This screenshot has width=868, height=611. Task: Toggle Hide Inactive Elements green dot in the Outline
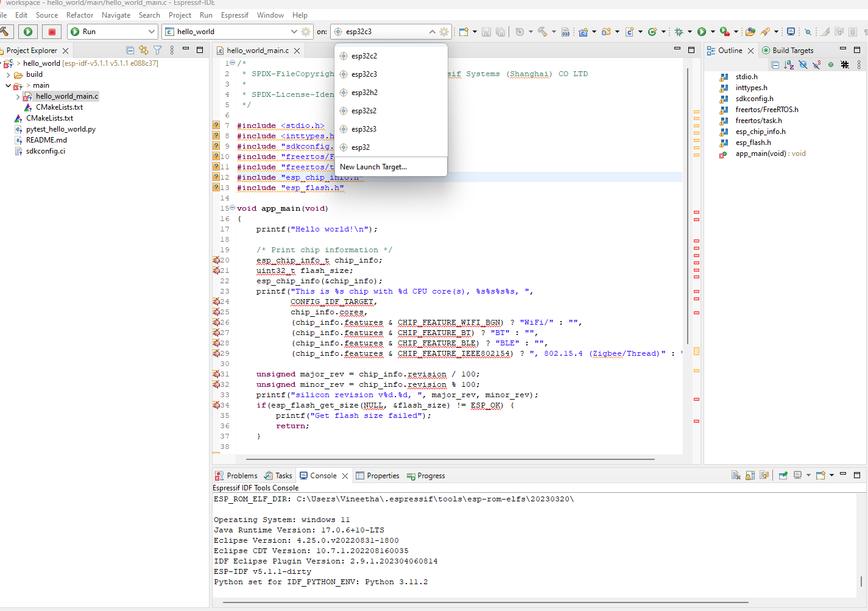pyautogui.click(x=831, y=65)
